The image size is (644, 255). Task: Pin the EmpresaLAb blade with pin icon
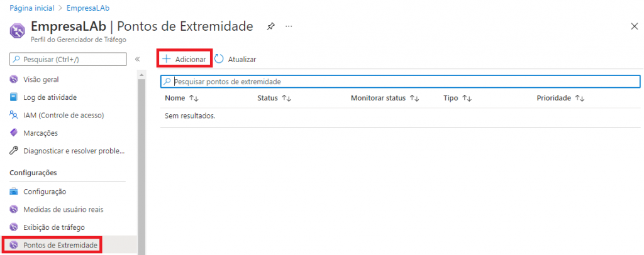click(270, 26)
